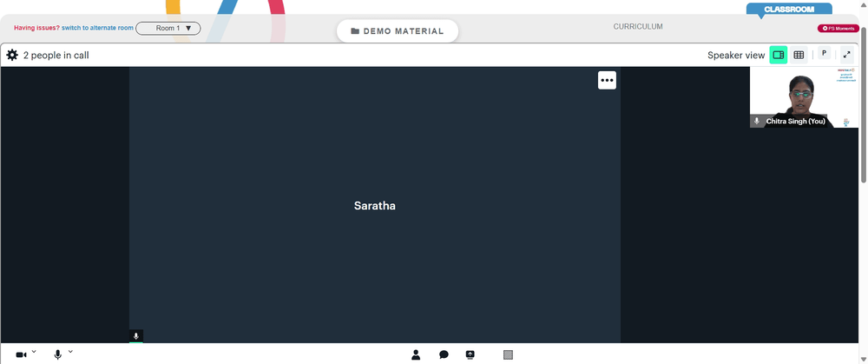Click the P button in call header
Image resolution: width=868 pixels, height=364 pixels.
click(x=824, y=53)
